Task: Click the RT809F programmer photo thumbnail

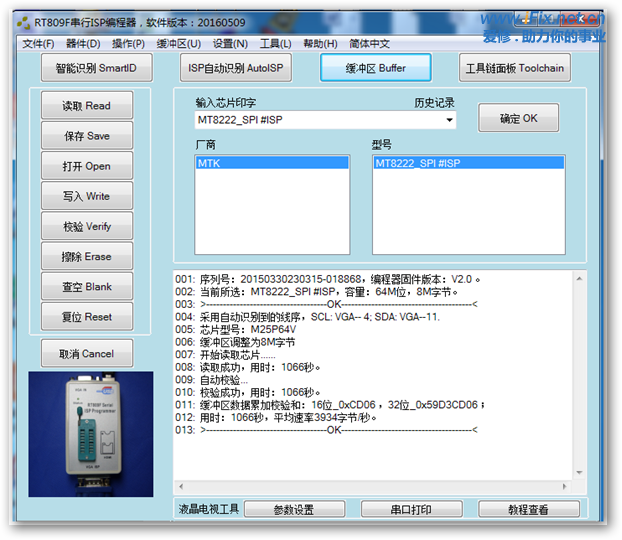Action: (91, 434)
